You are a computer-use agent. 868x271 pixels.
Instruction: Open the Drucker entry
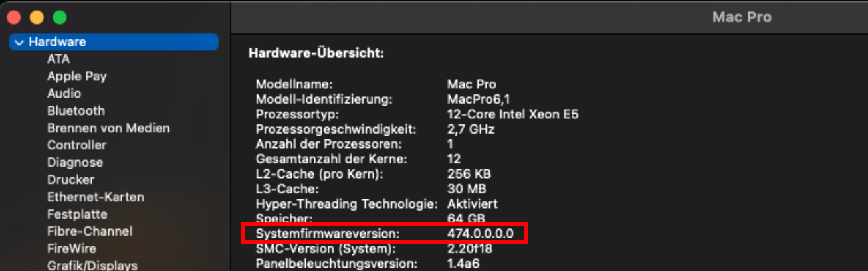pyautogui.click(x=70, y=180)
